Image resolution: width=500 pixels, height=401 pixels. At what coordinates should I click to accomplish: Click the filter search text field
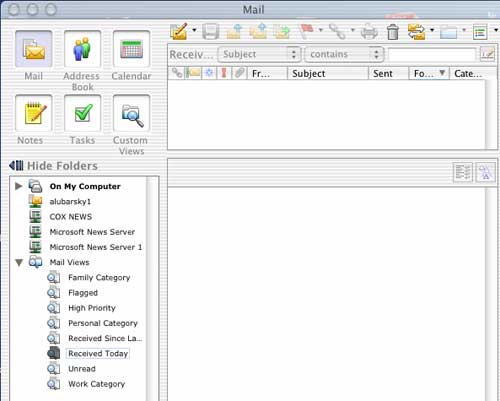[x=432, y=54]
